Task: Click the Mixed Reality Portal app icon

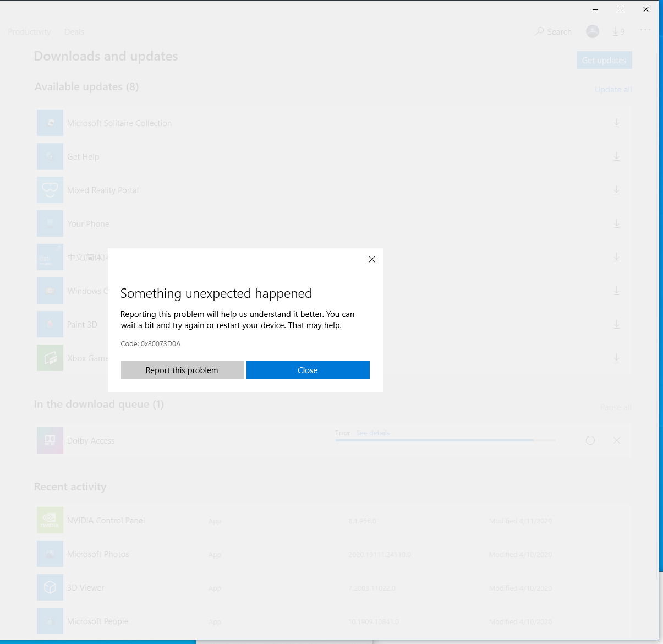Action: [50, 190]
